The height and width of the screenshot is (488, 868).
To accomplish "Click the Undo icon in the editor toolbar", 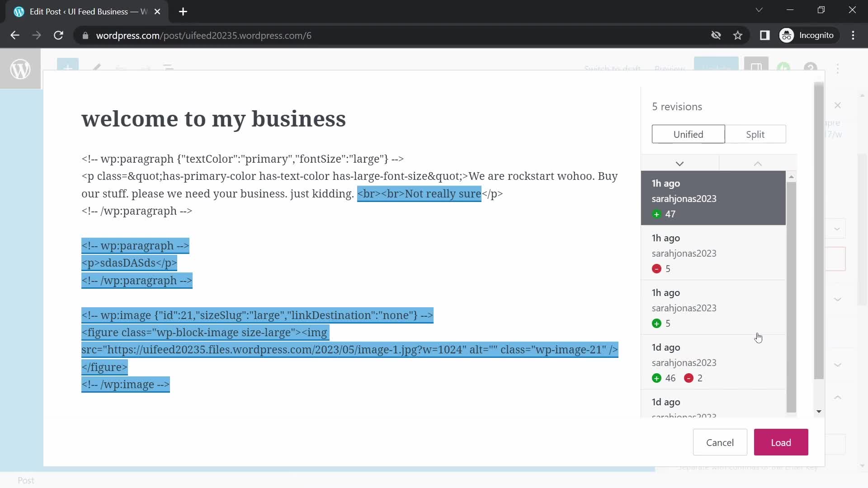I will [120, 68].
